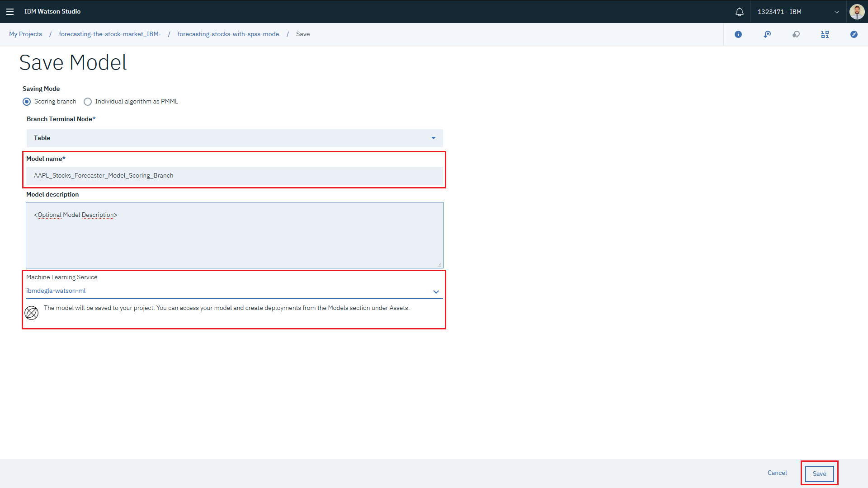The image size is (868, 488).
Task: Click the Cancel button
Action: [777, 473]
